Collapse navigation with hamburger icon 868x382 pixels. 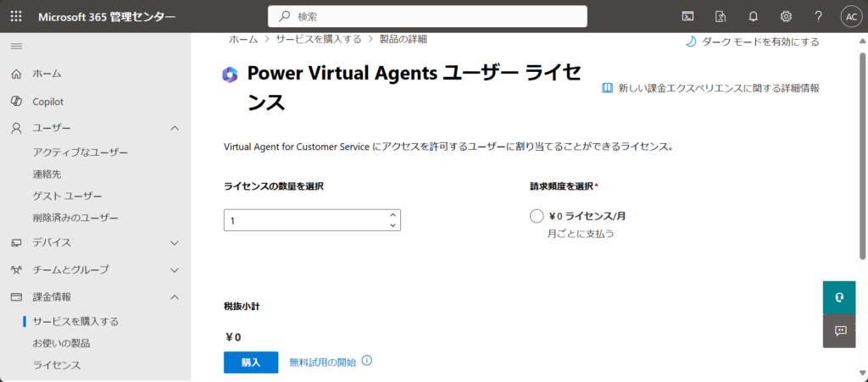[x=17, y=46]
